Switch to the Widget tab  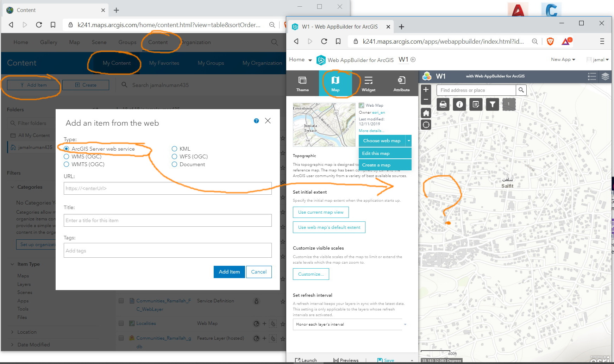click(368, 83)
